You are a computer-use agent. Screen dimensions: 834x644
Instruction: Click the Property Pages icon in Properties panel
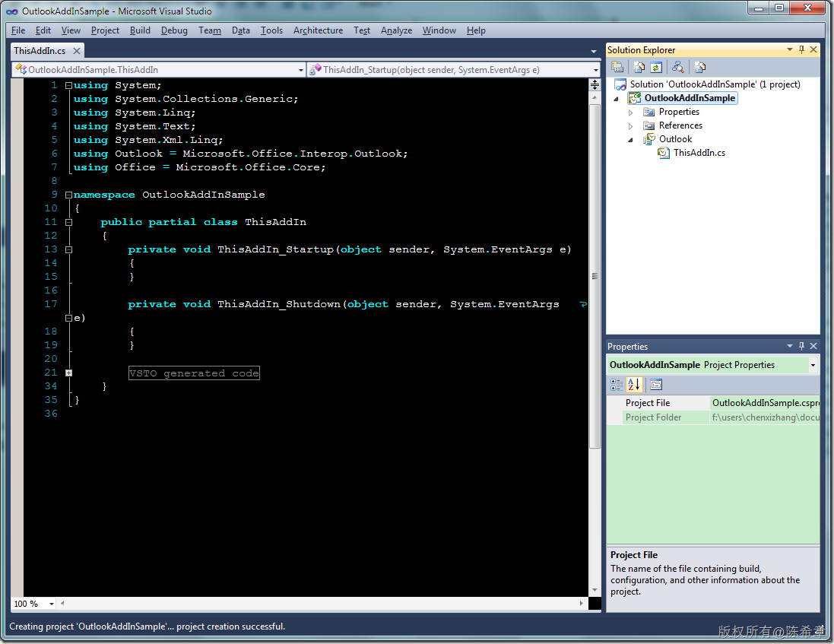point(656,385)
